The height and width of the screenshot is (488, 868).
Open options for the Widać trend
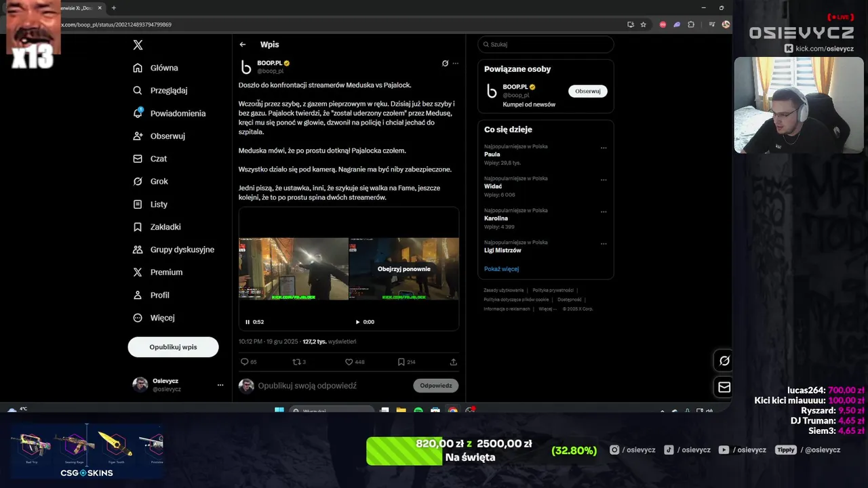(x=604, y=180)
